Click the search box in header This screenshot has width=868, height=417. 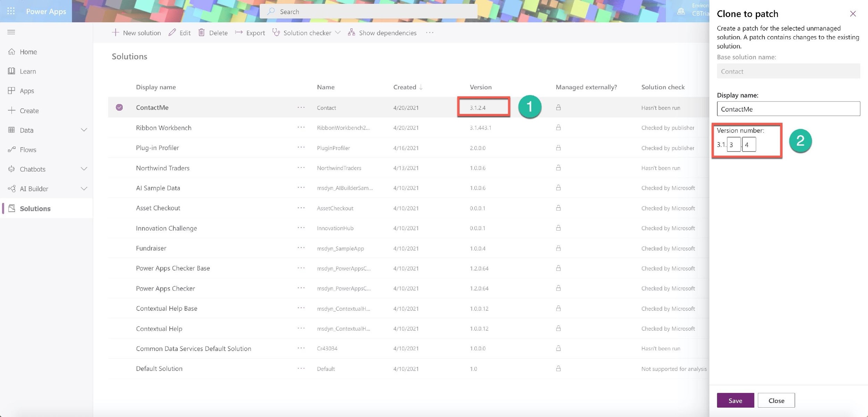(x=368, y=11)
